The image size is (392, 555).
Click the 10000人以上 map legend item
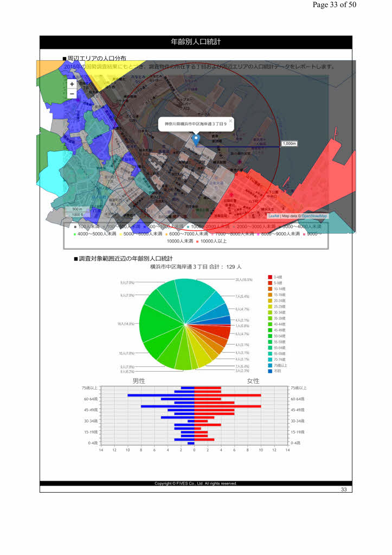pos(214,241)
